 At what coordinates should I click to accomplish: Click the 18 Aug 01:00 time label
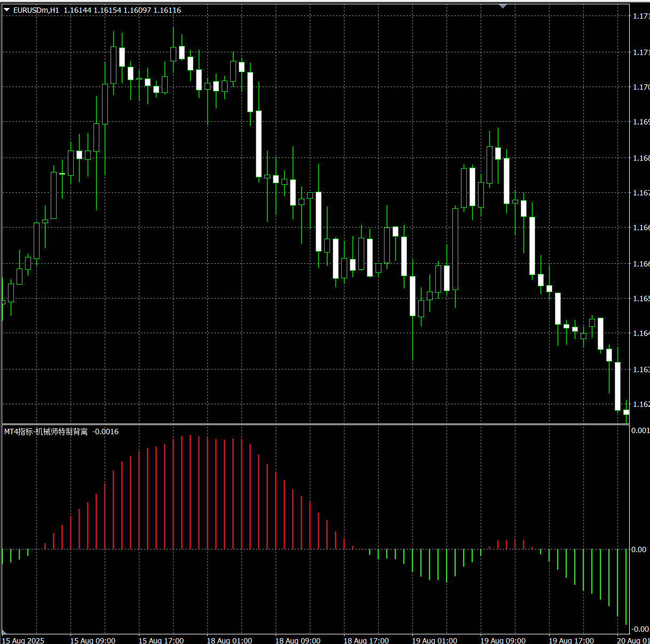[229, 640]
